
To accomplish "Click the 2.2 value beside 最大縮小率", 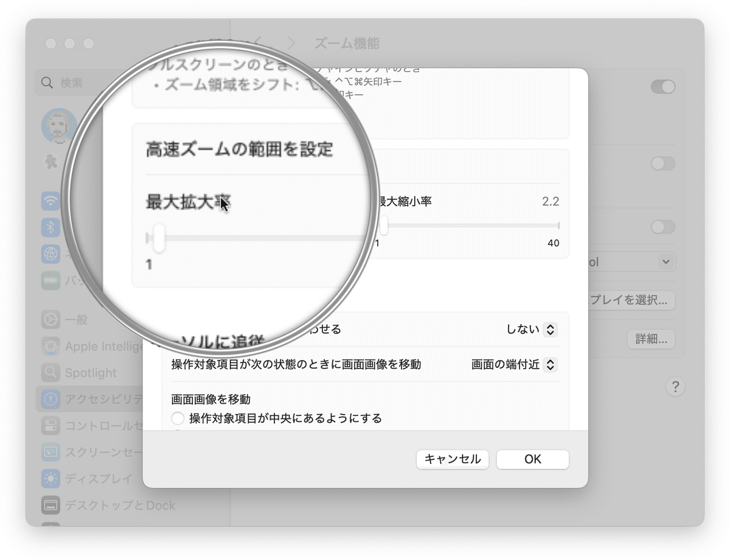I will [x=551, y=201].
